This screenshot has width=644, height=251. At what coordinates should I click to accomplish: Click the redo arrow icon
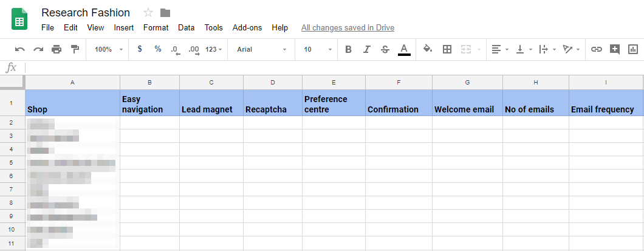coord(38,49)
